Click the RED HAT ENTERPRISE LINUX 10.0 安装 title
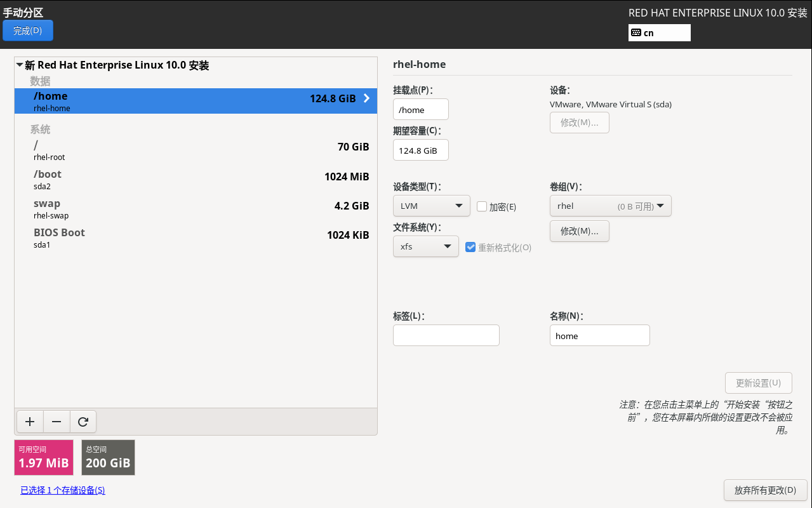812x508 pixels. (717, 13)
